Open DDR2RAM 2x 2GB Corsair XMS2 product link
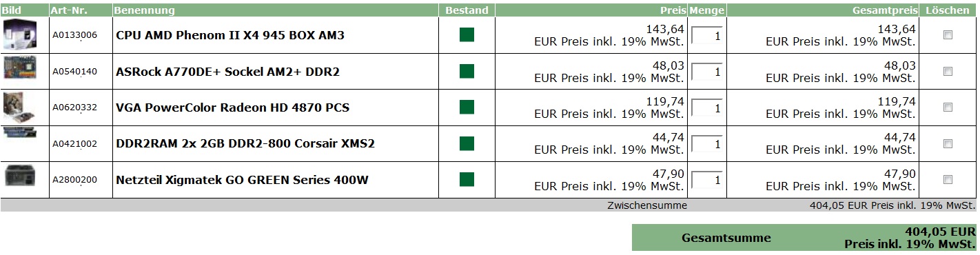980x255 pixels. [245, 143]
